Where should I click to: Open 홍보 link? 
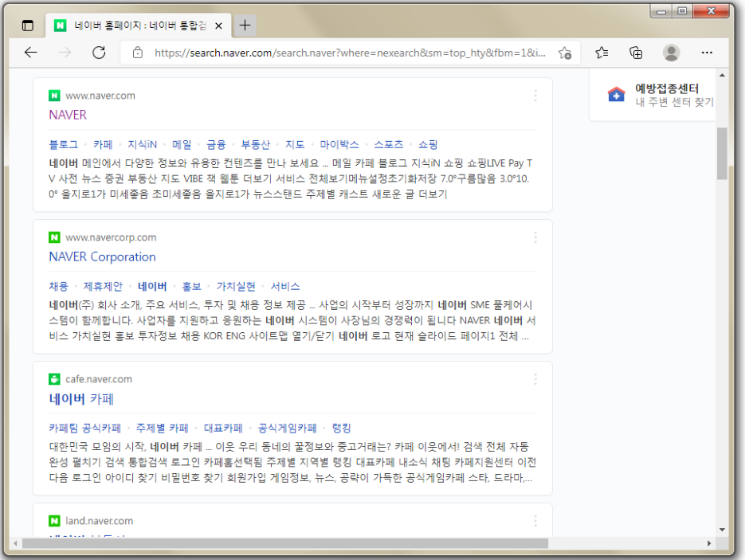coord(191,287)
